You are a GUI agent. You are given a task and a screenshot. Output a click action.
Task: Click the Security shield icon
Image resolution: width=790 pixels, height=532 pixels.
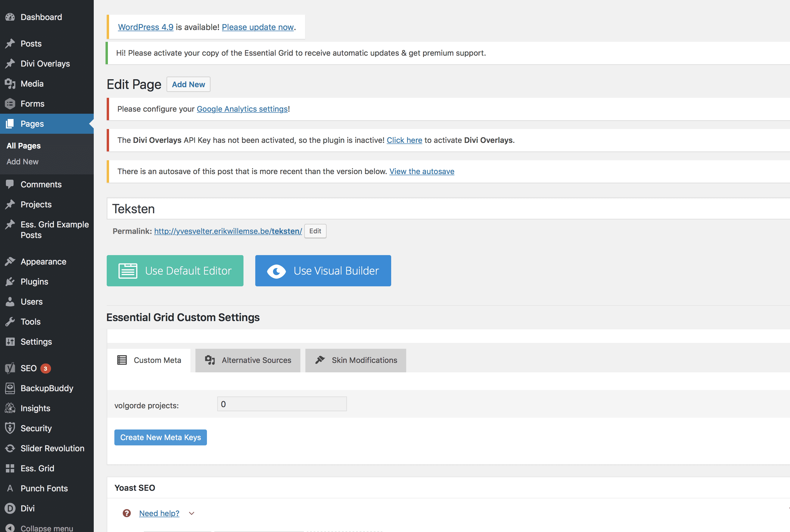point(10,428)
